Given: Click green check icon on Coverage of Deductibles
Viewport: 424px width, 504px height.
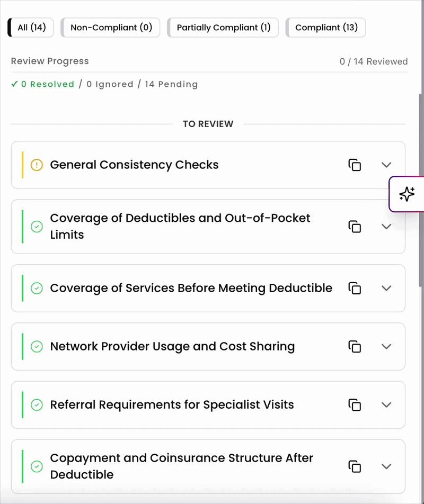Looking at the screenshot, I should [x=37, y=227].
